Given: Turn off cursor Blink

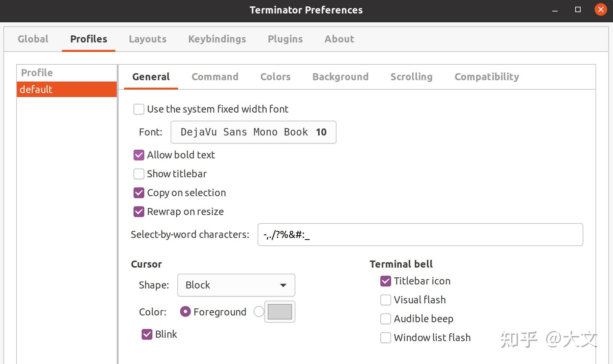Looking at the screenshot, I should pos(147,334).
